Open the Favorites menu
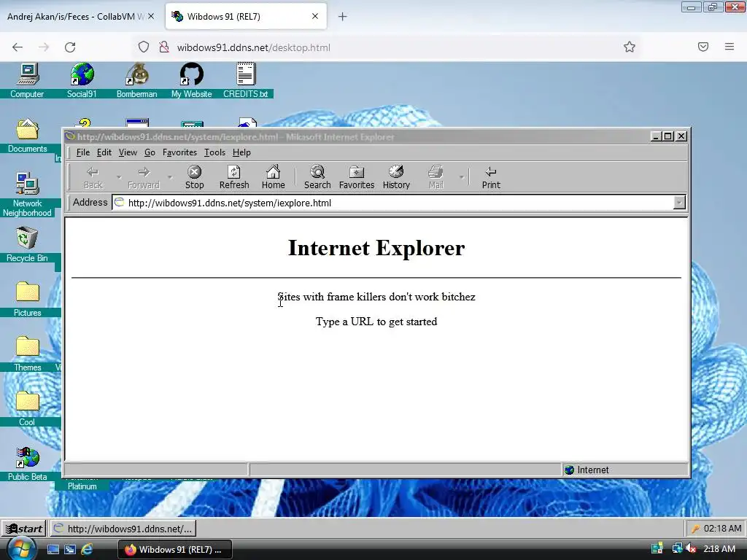747x560 pixels. point(179,152)
